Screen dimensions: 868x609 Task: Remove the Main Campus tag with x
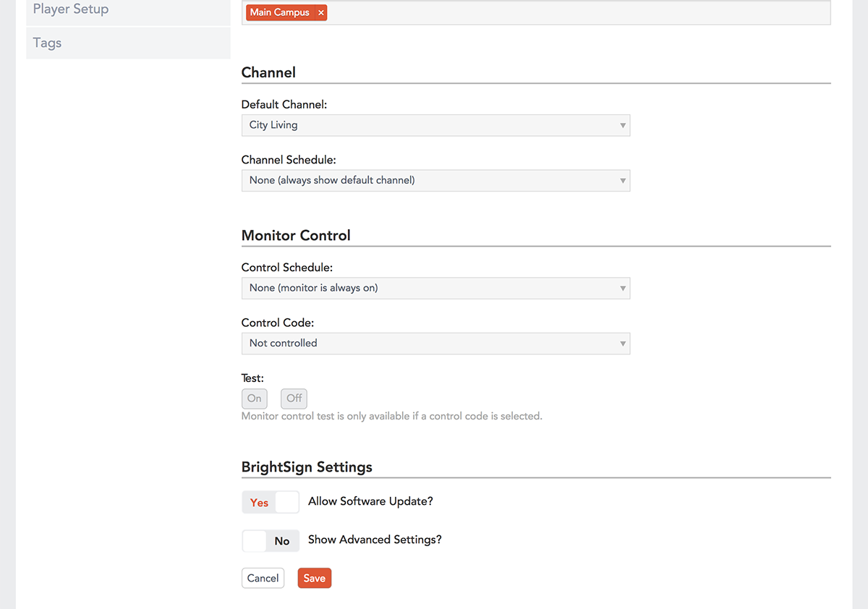pyautogui.click(x=321, y=13)
